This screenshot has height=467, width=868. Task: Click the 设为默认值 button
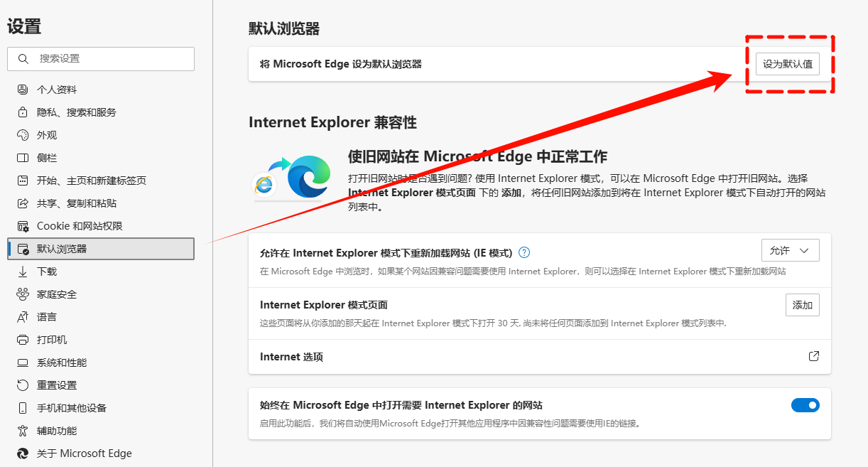click(x=787, y=64)
